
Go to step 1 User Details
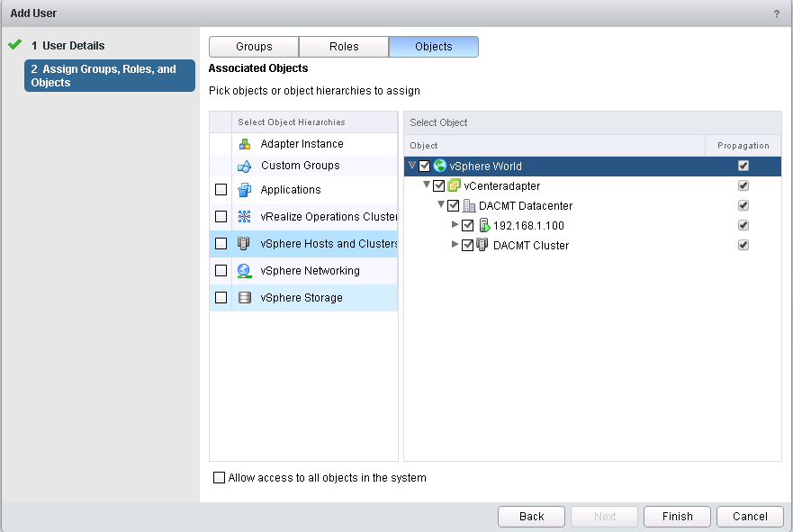[x=68, y=46]
